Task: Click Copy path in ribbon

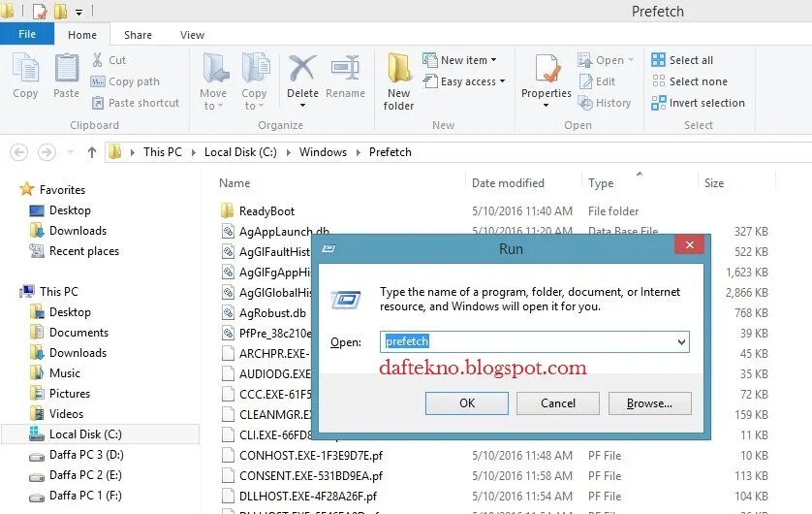Action: pos(126,81)
